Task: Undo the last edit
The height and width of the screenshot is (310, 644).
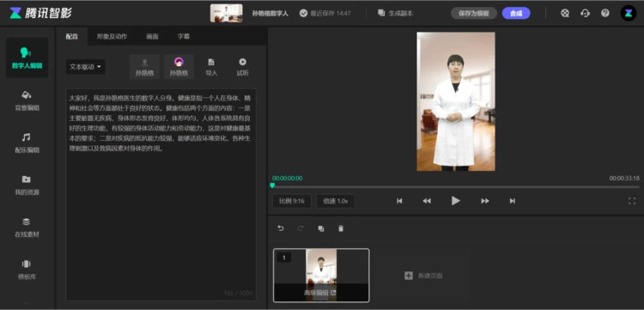Action: coord(281,228)
